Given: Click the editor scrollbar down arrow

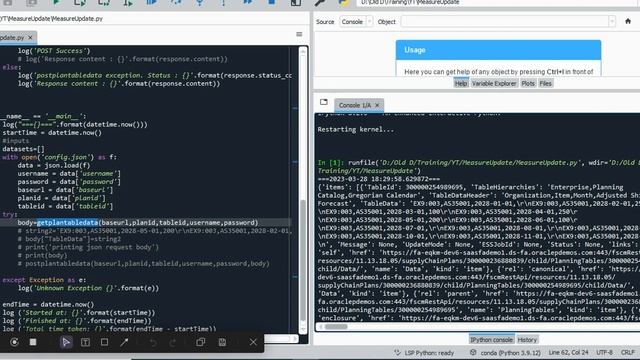Looking at the screenshot, I should (x=303, y=329).
